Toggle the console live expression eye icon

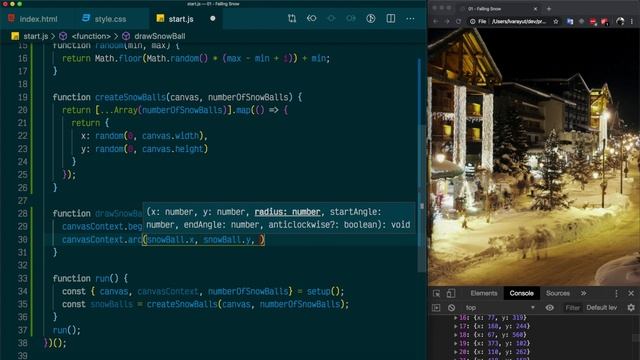coord(550,308)
